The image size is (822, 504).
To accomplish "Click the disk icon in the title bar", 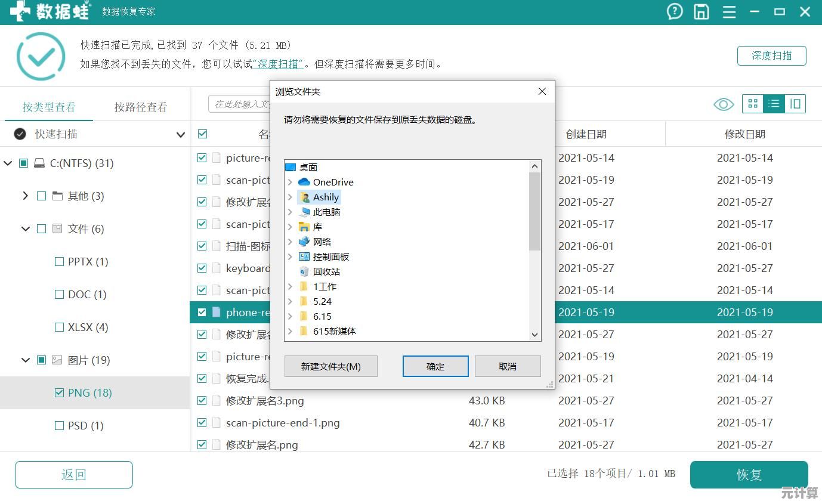I will click(x=701, y=11).
